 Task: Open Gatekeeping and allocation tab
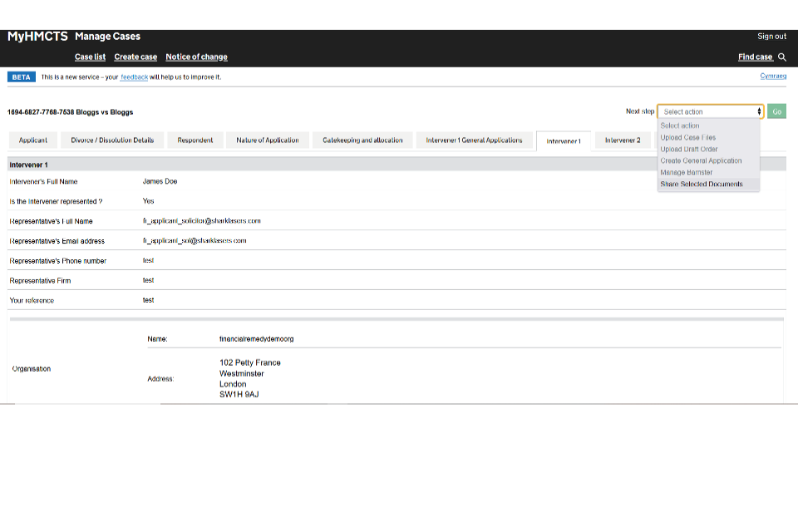coord(362,140)
